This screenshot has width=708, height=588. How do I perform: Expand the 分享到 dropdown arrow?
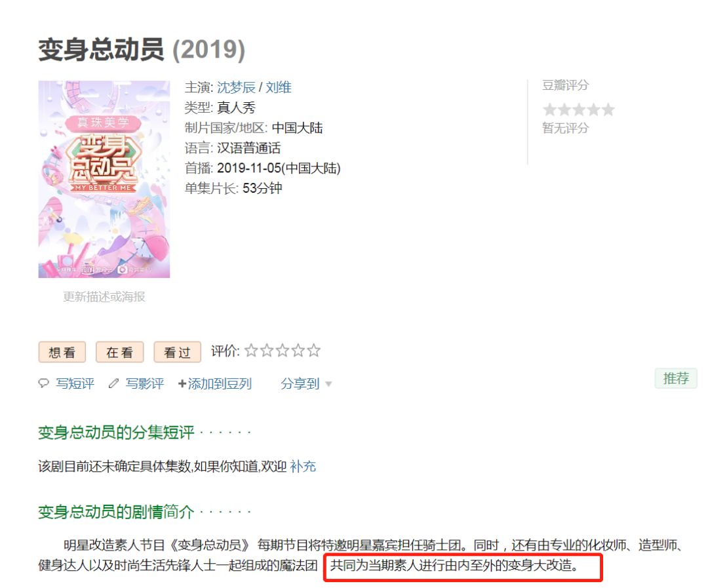click(328, 384)
